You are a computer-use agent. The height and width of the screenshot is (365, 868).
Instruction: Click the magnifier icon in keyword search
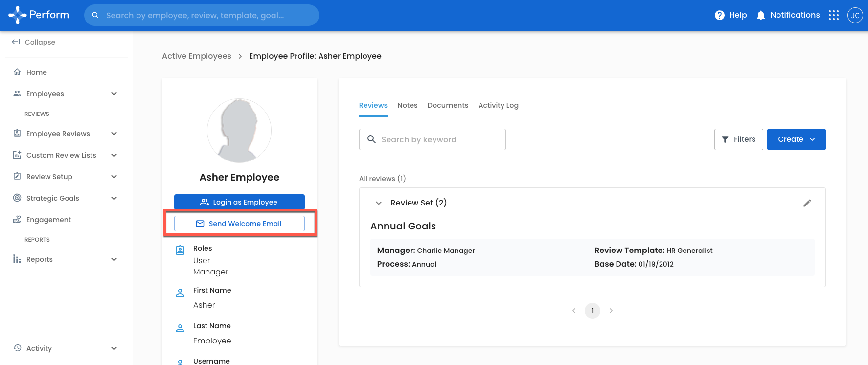click(372, 139)
